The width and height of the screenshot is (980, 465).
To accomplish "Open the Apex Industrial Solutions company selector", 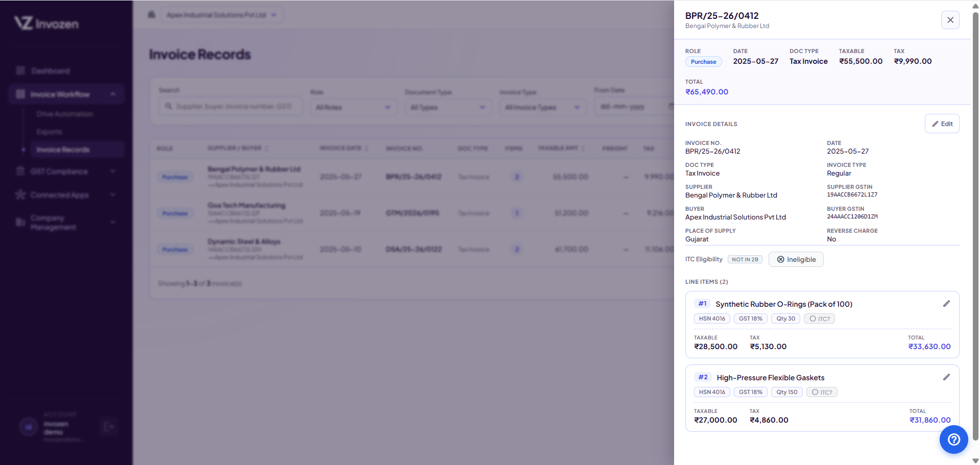I will [x=221, y=15].
